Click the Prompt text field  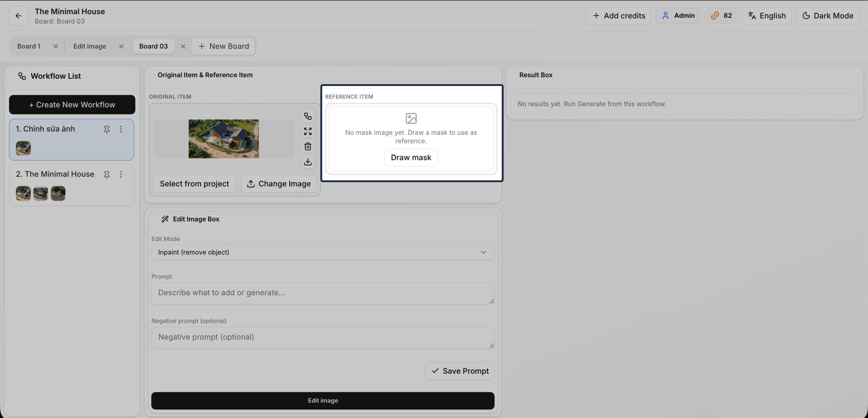point(322,293)
